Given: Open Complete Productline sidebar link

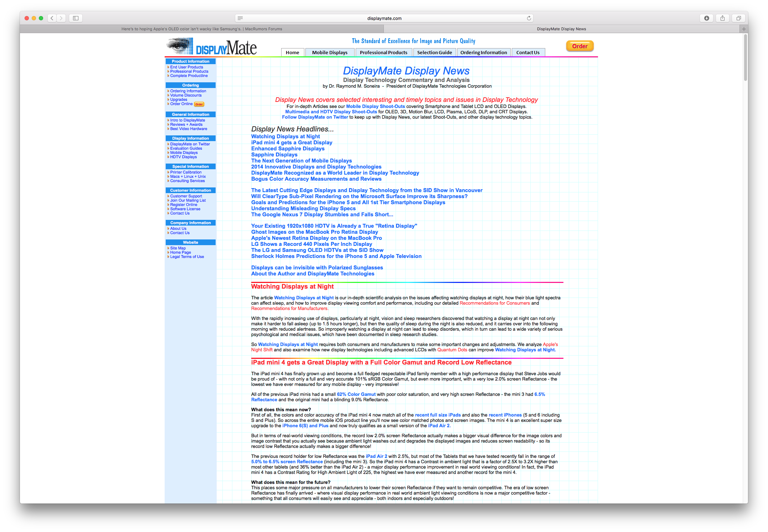Looking at the screenshot, I should coord(189,76).
